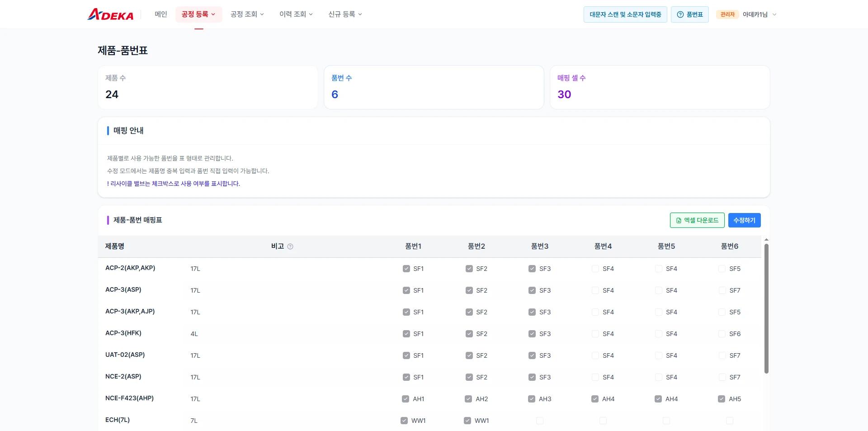The width and height of the screenshot is (868, 431).
Task: Toggle SF6 checkbox in ACP-3(HFK) row
Action: coord(722,334)
